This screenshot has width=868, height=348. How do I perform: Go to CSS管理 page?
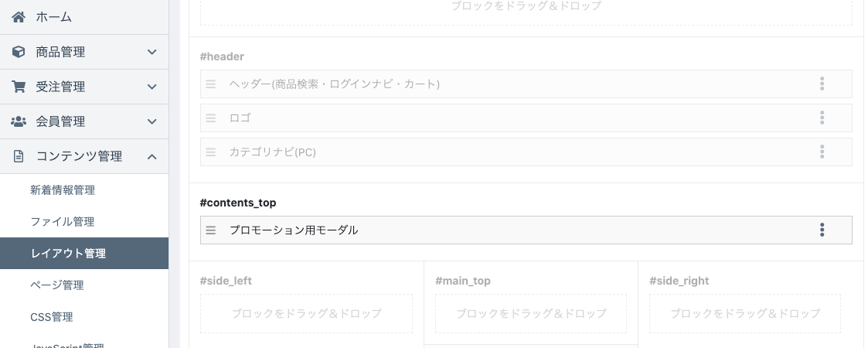[52, 317]
